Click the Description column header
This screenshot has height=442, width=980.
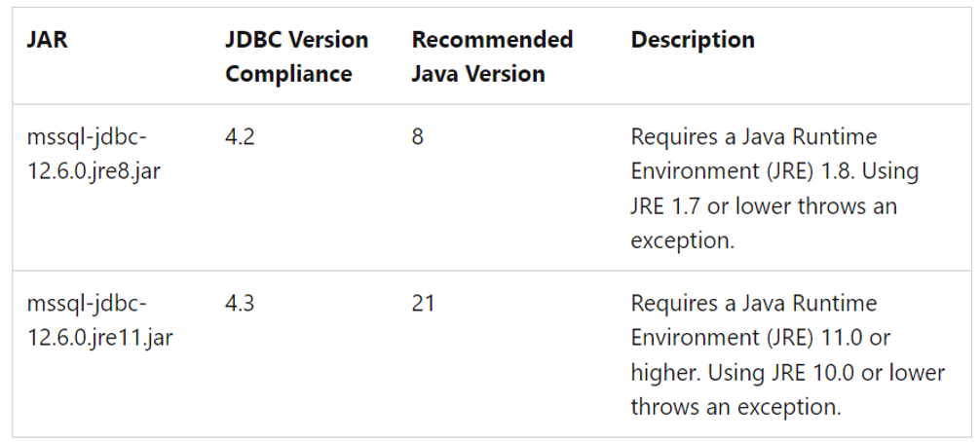click(693, 40)
